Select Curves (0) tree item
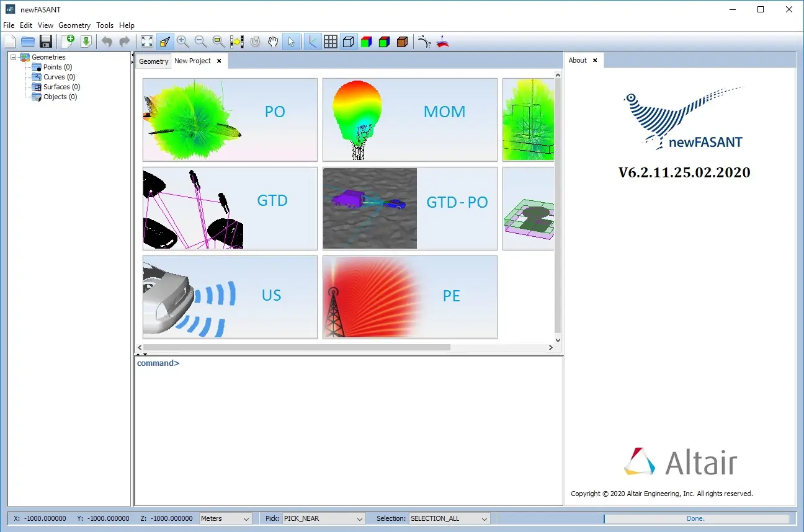804x532 pixels. 60,77
